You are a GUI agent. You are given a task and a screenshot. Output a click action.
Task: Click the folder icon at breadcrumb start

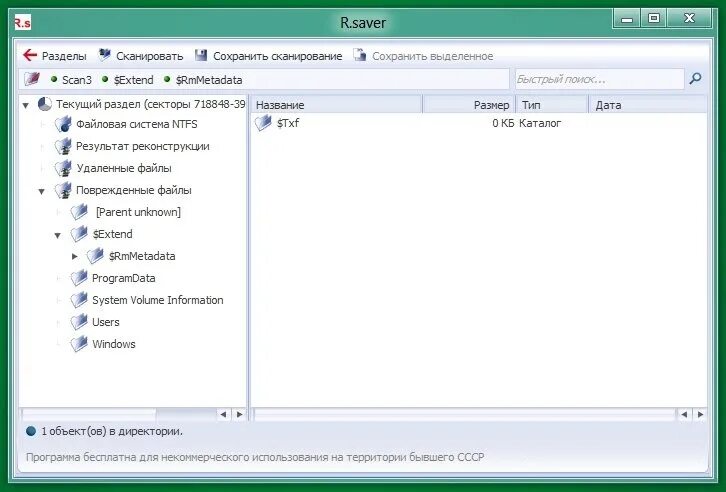point(31,79)
